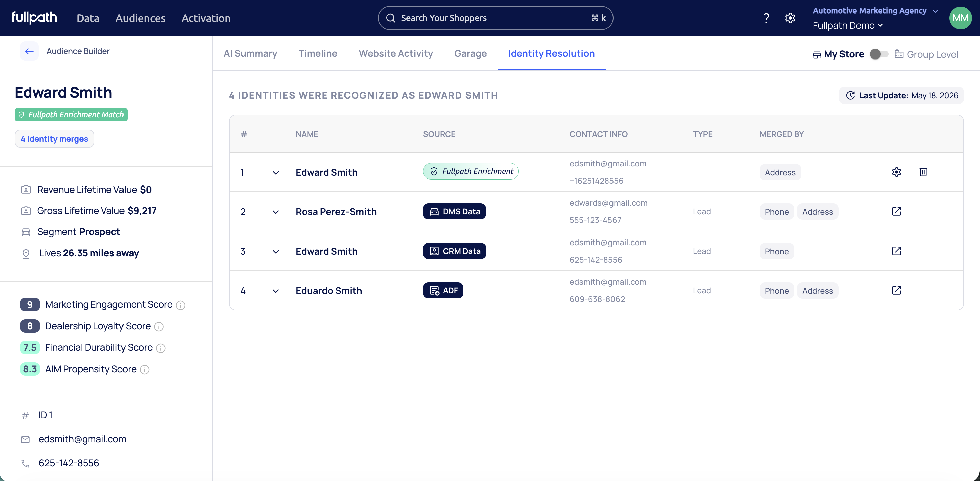Screen dimensions: 980x481
Task: Click the Fullpath Enrichment source badge
Action: coord(471,171)
